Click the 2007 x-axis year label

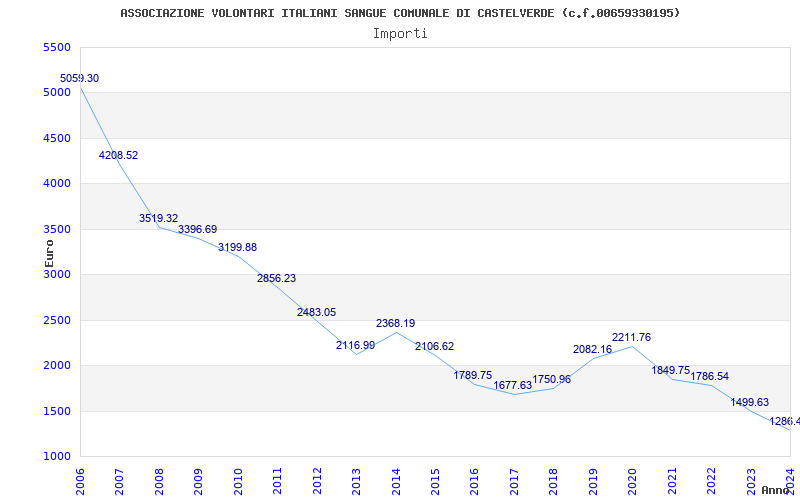(119, 481)
